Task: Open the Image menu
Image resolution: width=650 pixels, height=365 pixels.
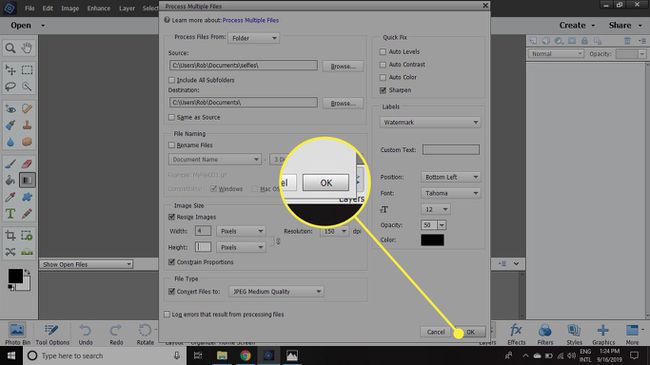Action: click(x=70, y=8)
